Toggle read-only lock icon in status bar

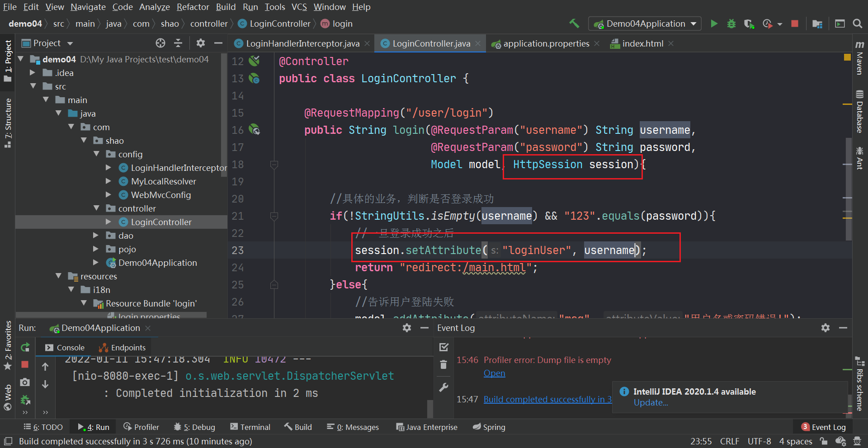[824, 441]
